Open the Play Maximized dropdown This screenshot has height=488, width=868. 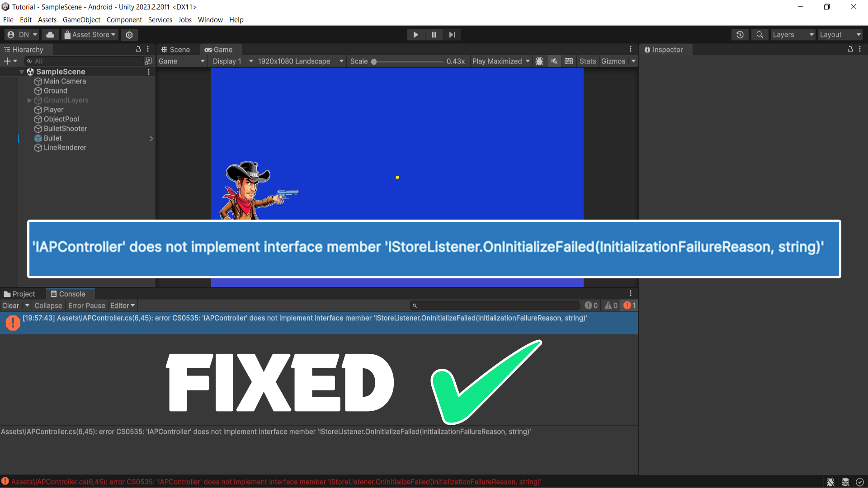tap(501, 61)
